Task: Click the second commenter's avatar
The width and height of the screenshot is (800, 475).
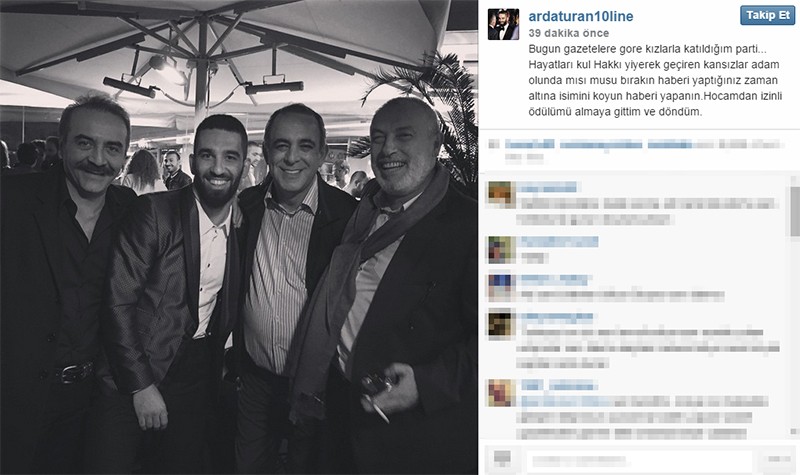Action: (501, 249)
